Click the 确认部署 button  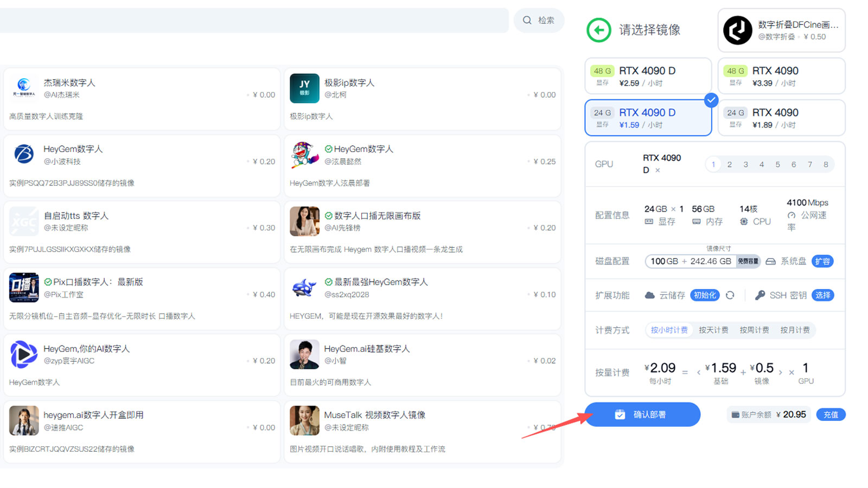pos(642,414)
